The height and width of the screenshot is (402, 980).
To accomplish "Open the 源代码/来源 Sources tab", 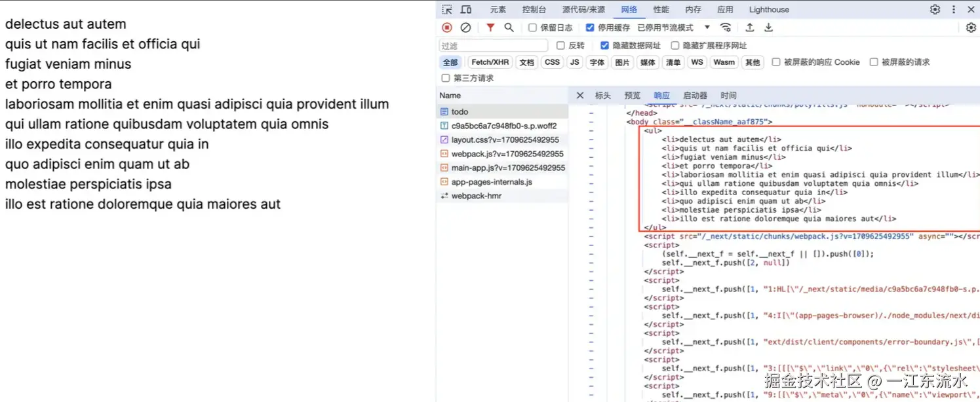I will (583, 10).
